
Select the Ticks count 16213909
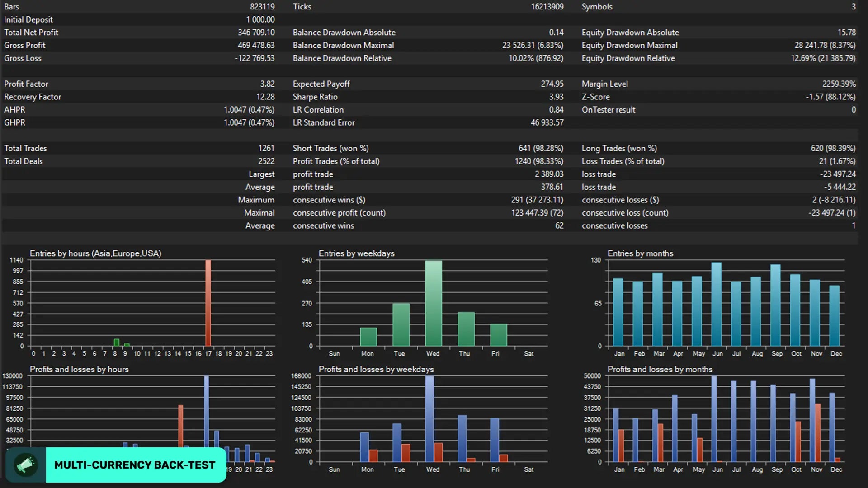click(547, 7)
